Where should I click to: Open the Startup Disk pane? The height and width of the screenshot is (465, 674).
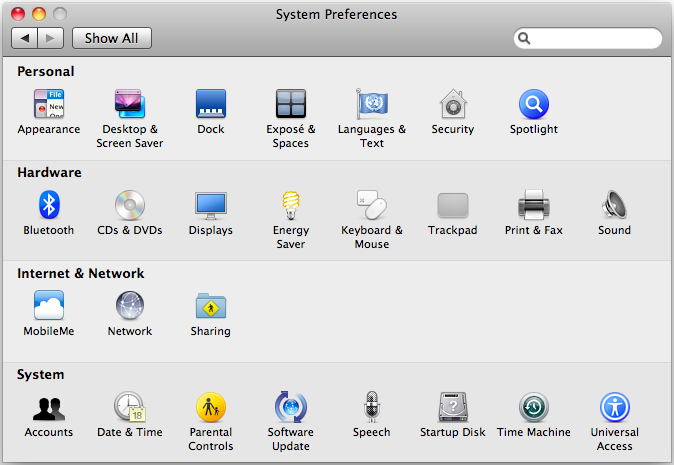coord(453,408)
